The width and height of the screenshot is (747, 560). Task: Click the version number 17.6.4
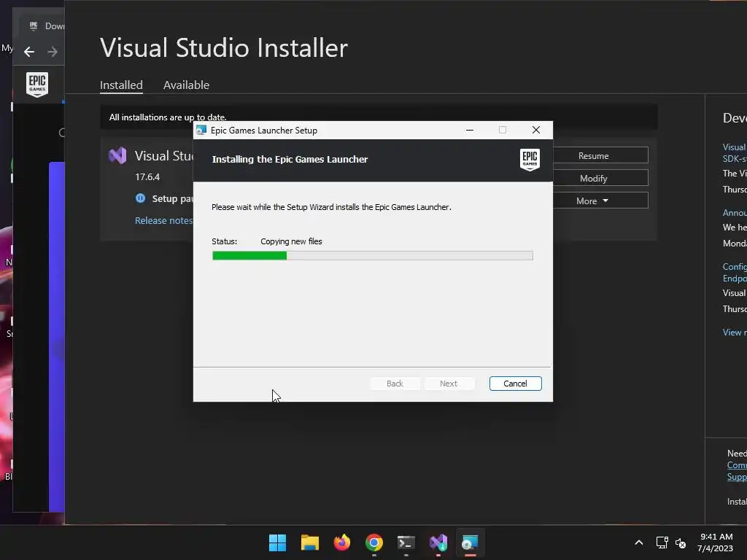click(x=147, y=176)
